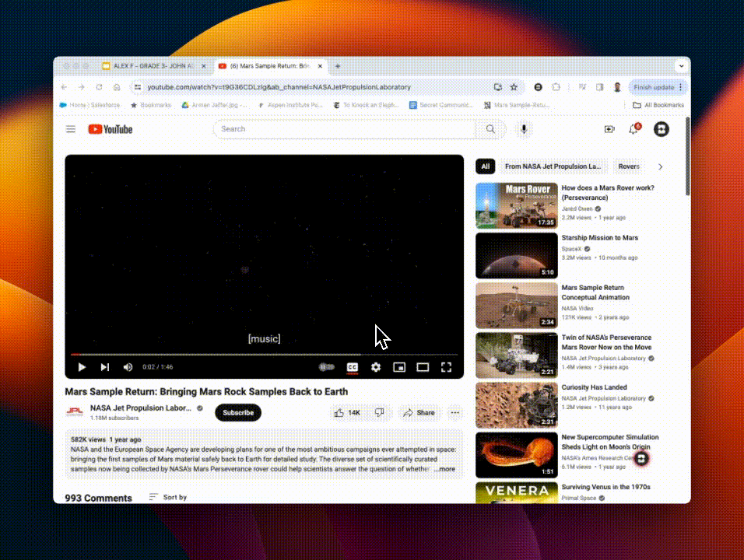Skip to next video in player
The width and height of the screenshot is (744, 560).
[x=105, y=367]
